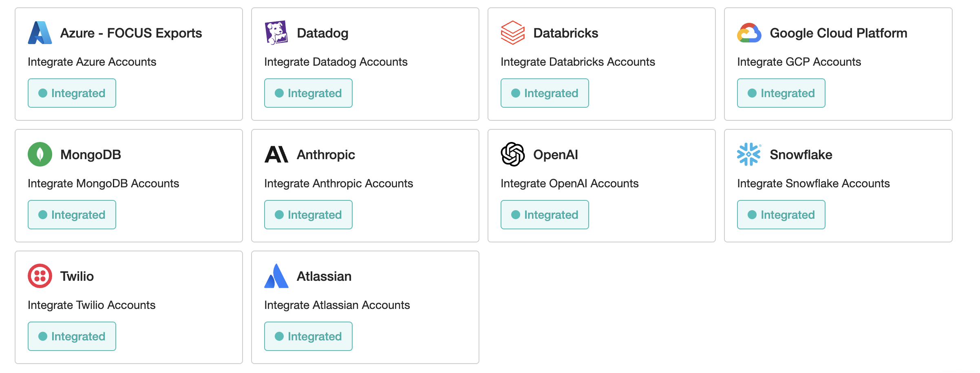Select the OpenAI knot logo
This screenshot has width=980, height=373.
point(513,154)
